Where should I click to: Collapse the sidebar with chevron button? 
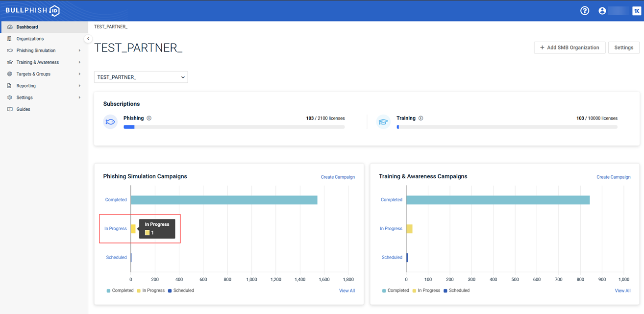point(88,39)
